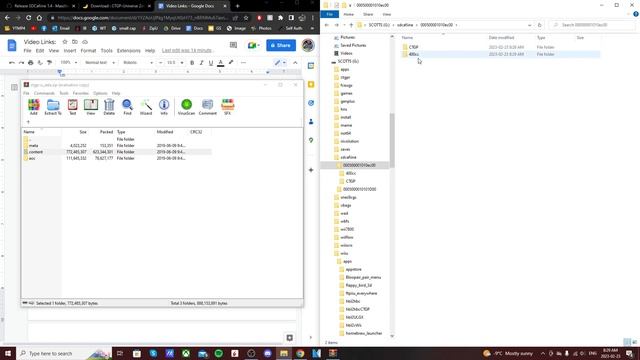Open Roboto font dropdown

point(138,63)
